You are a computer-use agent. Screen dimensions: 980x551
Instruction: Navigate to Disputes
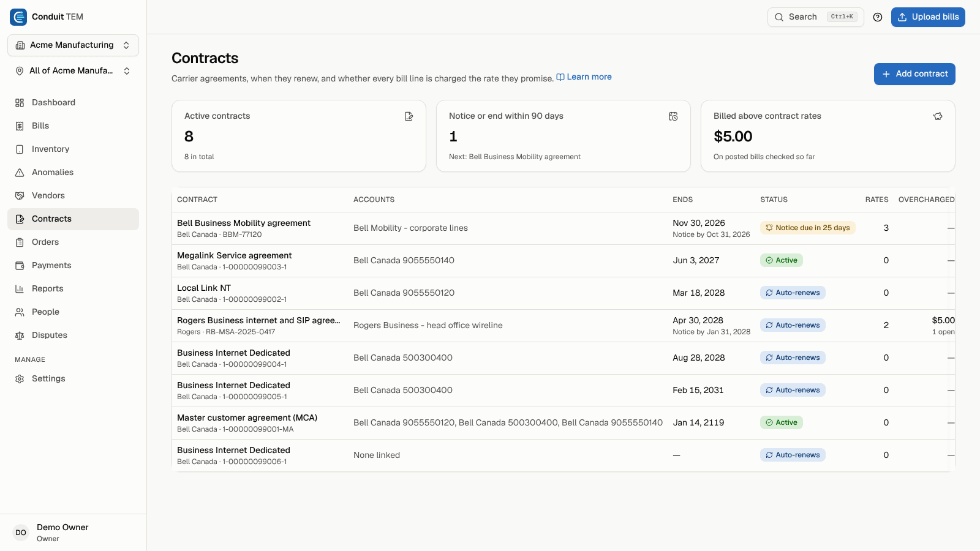pos(73,335)
